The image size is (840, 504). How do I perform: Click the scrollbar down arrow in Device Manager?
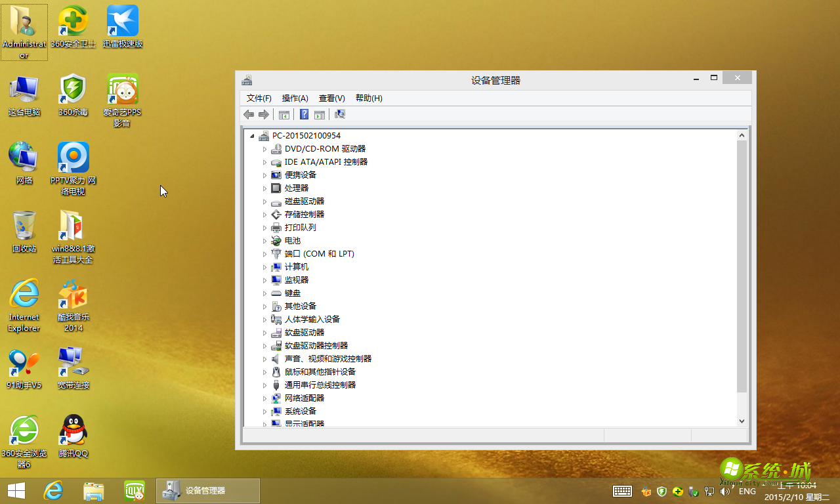(x=742, y=421)
